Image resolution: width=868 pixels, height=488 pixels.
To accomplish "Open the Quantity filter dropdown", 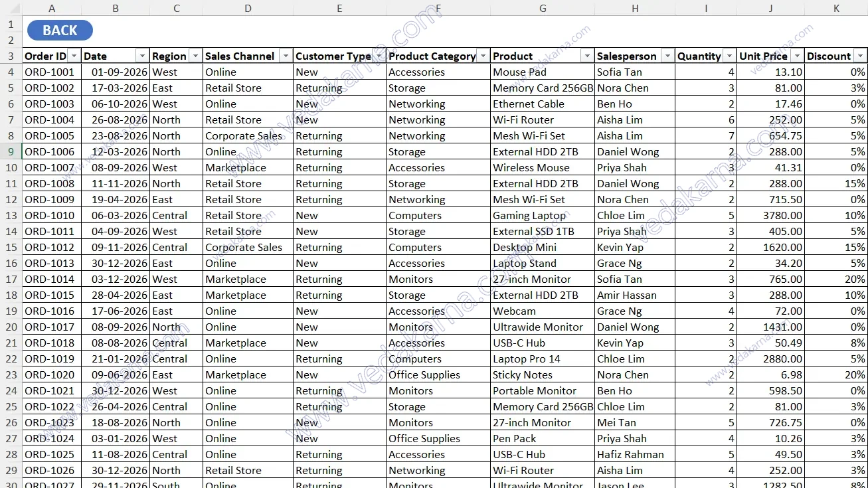I will click(729, 56).
